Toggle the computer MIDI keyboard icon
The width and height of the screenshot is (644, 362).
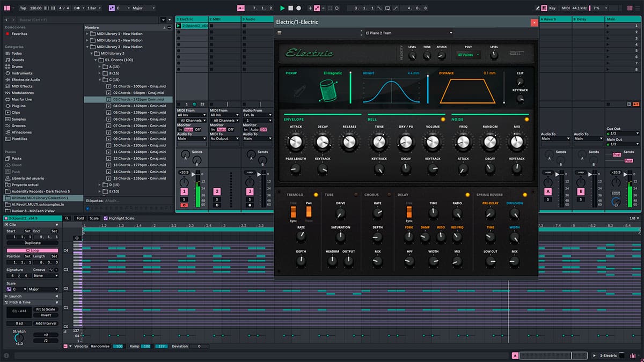pos(545,8)
